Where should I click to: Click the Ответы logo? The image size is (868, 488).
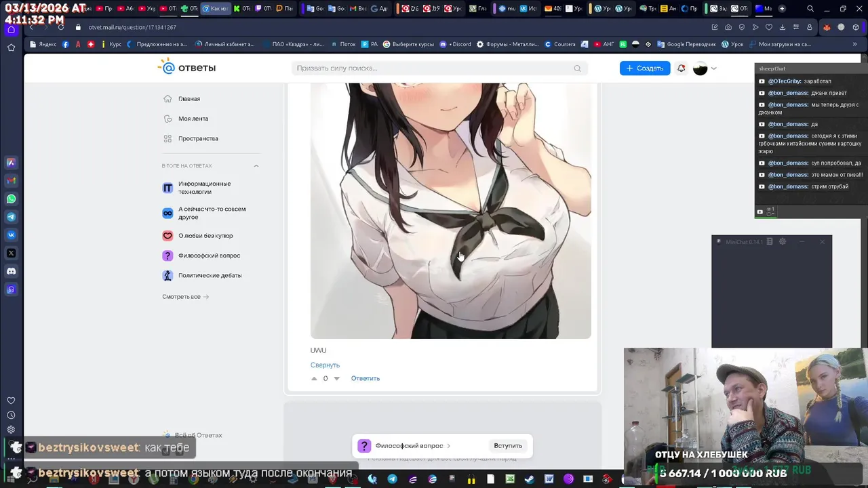[x=187, y=67]
